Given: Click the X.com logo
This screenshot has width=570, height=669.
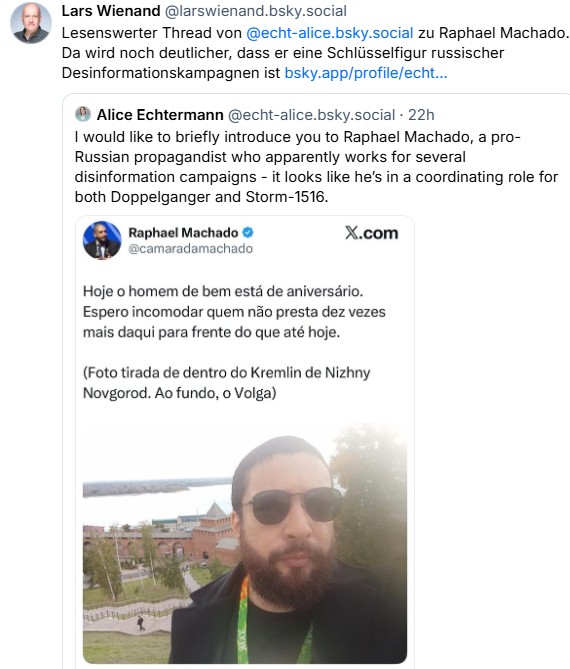Looking at the screenshot, I should (372, 233).
